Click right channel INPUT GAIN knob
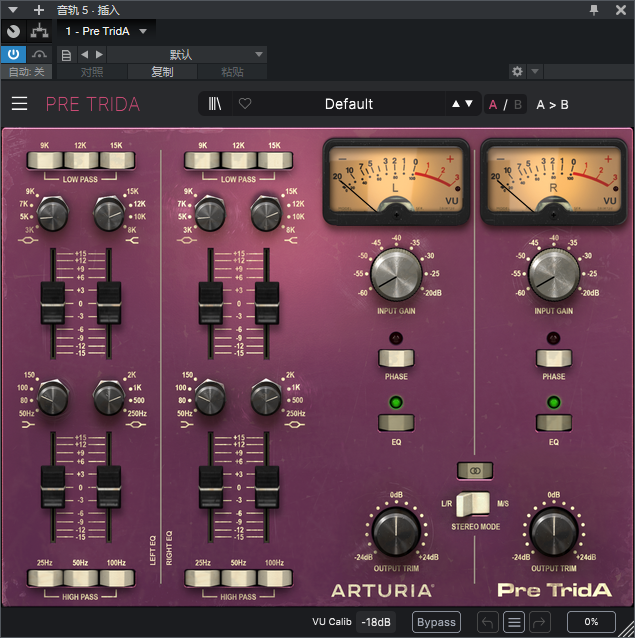 coord(554,275)
